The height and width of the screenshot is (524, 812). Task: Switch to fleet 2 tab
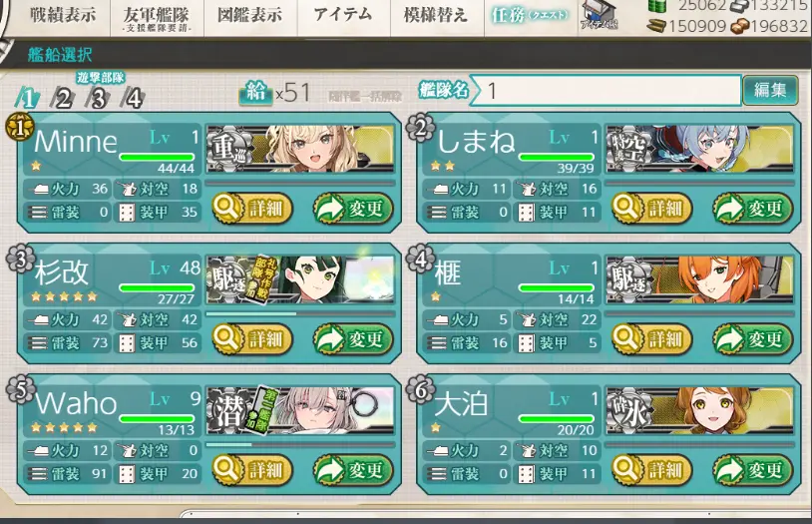(63, 98)
